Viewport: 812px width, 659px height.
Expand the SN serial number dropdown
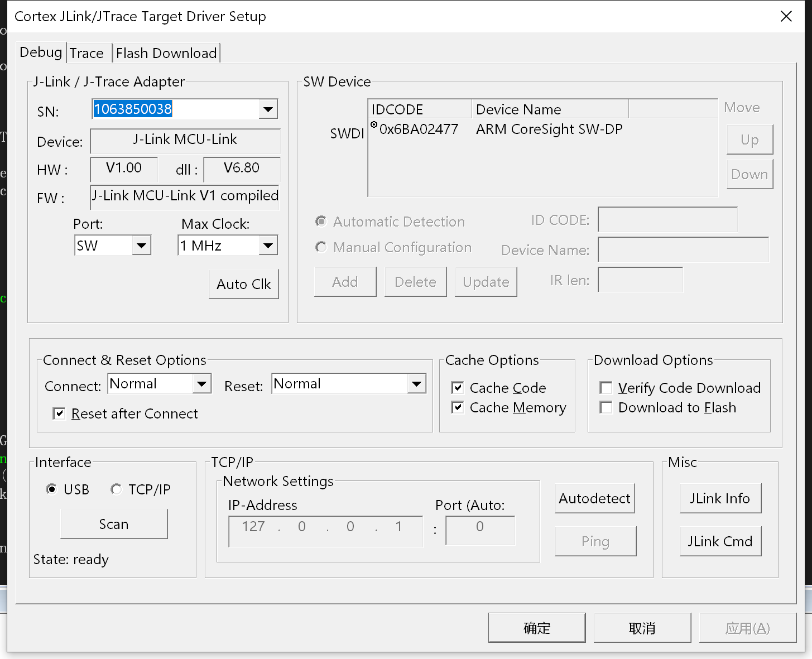tap(268, 109)
